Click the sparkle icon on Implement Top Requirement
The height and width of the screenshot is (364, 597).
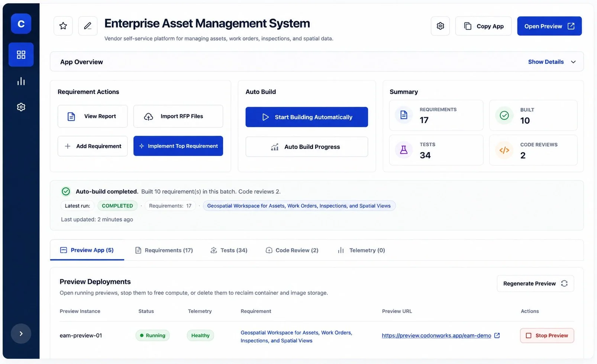142,146
